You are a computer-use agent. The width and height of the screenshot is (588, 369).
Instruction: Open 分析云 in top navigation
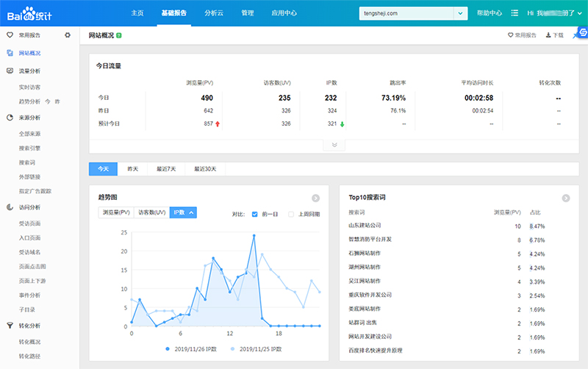214,13
